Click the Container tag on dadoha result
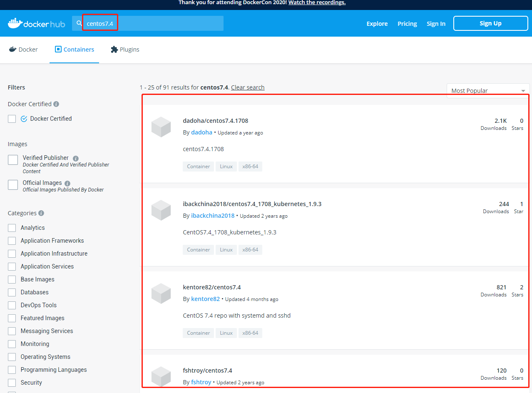This screenshot has width=532, height=393. tap(198, 167)
